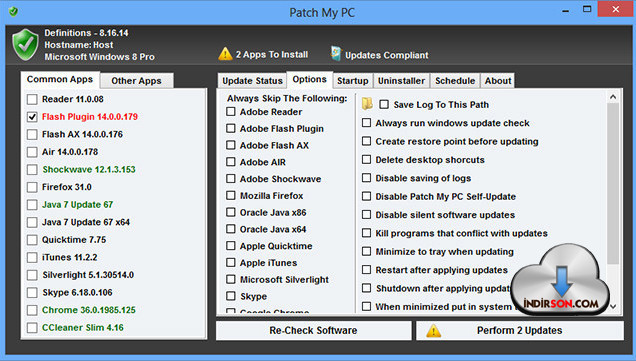Switch to the Common Apps tab

[60, 80]
